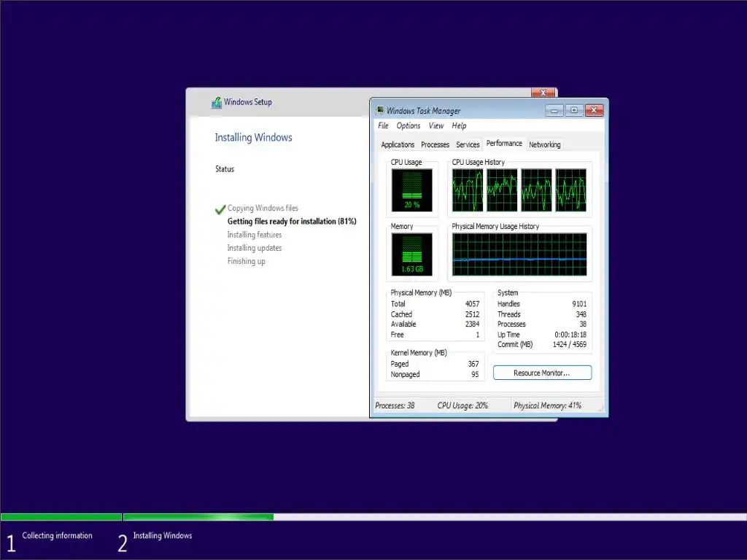Click the Task Manager title bar icon
This screenshot has height=560, width=747.
point(379,111)
